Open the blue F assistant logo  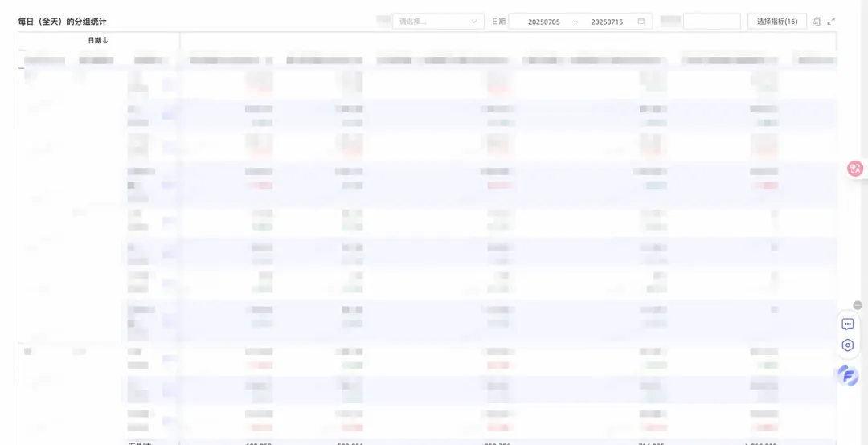click(x=847, y=375)
